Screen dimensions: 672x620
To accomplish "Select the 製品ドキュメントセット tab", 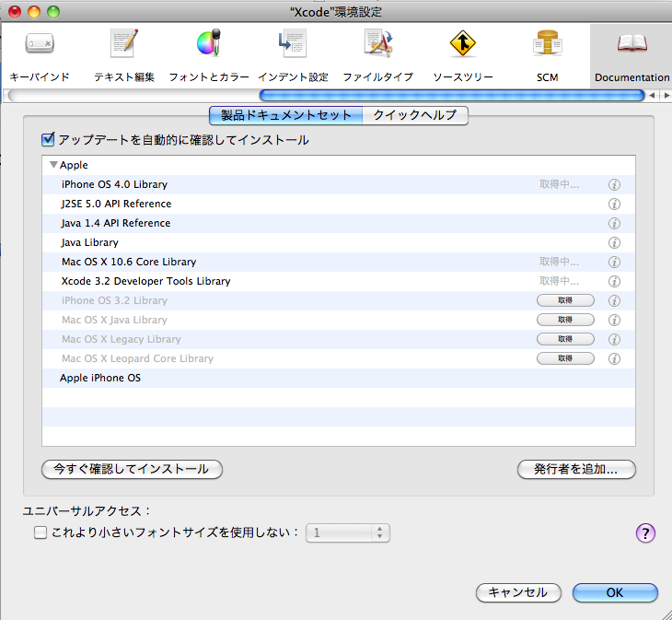I will coord(286,115).
